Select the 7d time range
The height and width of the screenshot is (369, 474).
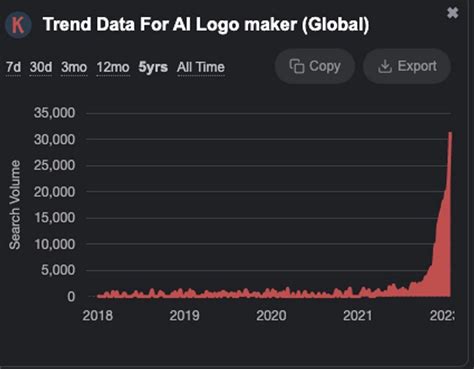tap(13, 67)
